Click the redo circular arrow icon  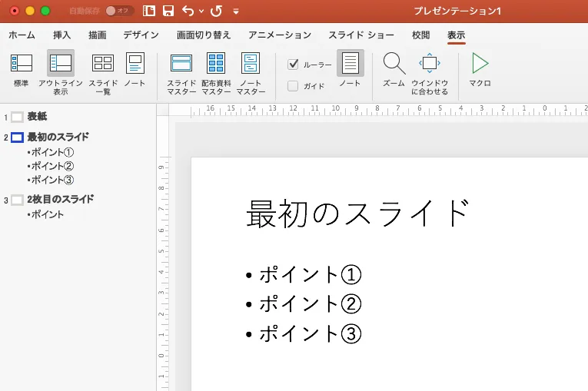tap(217, 11)
